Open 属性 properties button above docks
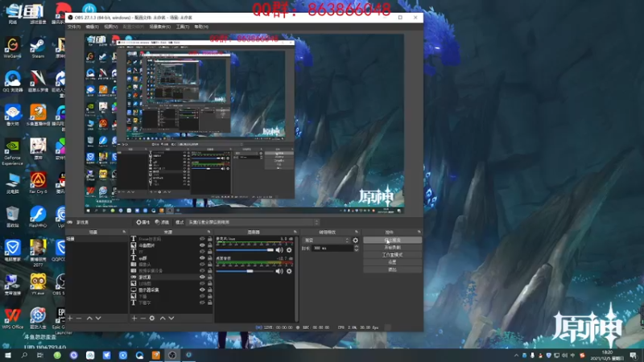Screen dimensions: 644x362 (x=143, y=222)
